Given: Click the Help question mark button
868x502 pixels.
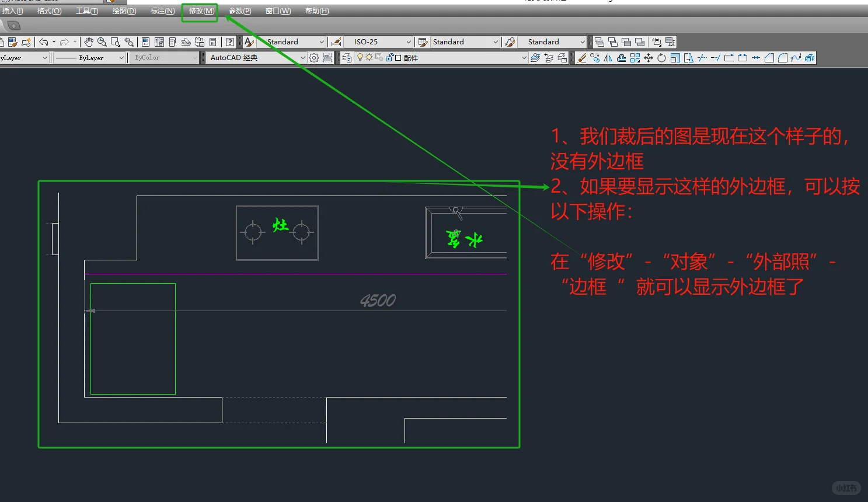Looking at the screenshot, I should point(229,41).
